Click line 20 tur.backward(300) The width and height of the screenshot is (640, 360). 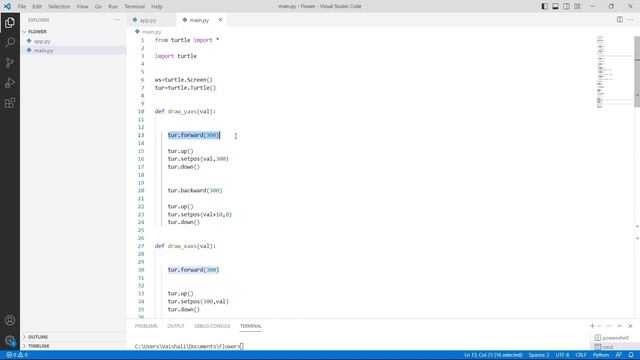(195, 191)
